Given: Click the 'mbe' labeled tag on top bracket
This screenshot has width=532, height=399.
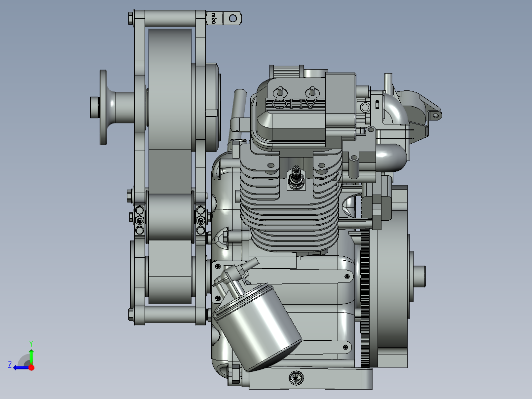Looking at the screenshot, I should tap(213, 18).
